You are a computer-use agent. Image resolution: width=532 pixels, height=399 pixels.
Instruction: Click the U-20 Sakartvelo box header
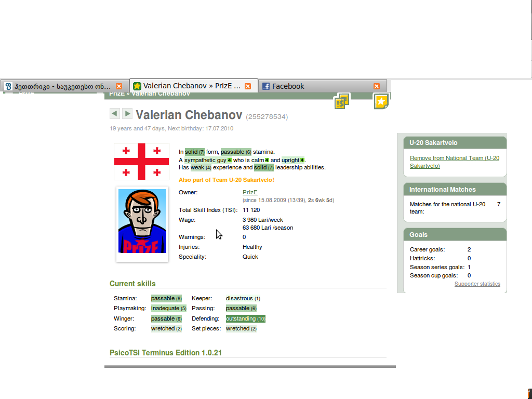click(x=455, y=143)
